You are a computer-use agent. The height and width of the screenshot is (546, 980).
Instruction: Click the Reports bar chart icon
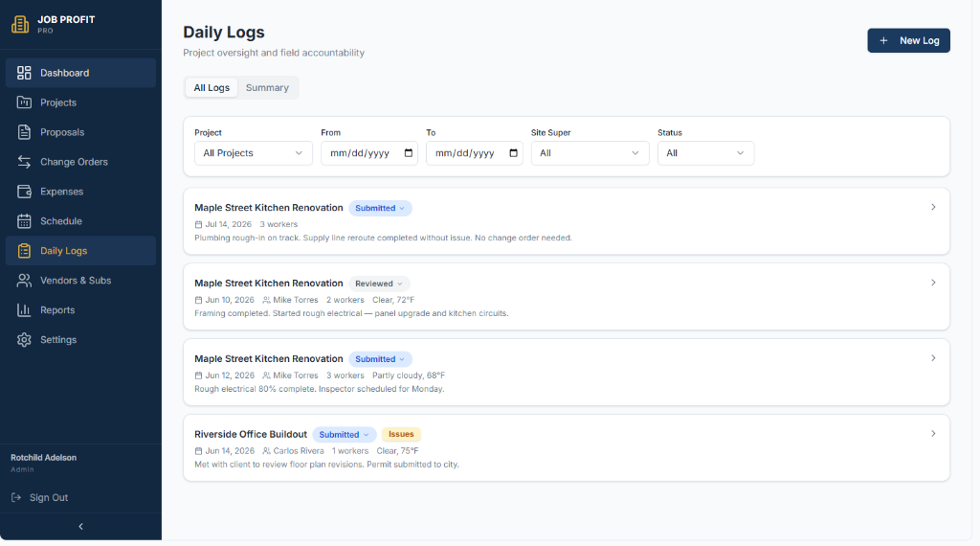[x=24, y=310]
